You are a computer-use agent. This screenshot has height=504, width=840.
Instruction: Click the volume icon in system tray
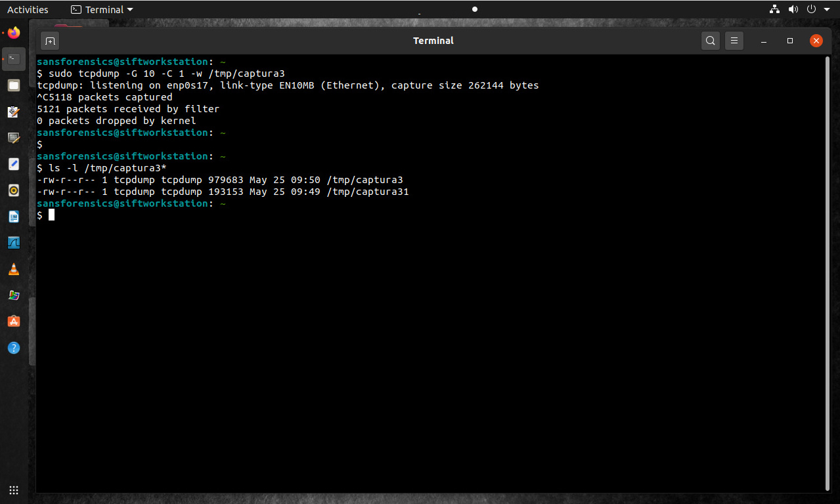(793, 9)
